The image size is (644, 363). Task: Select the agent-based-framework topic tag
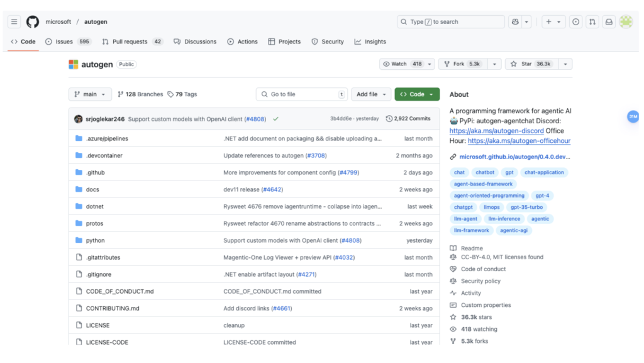483,184
